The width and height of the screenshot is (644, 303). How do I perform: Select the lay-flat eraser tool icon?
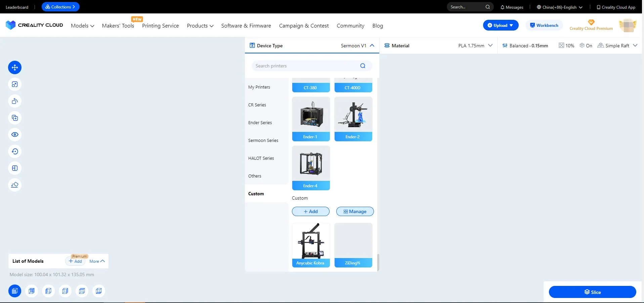[15, 185]
